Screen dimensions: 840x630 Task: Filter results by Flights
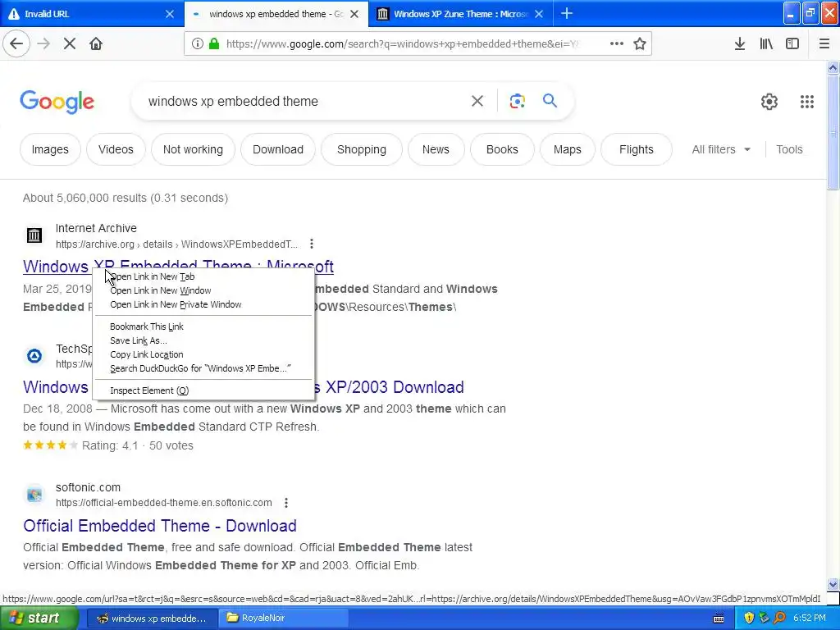click(637, 149)
